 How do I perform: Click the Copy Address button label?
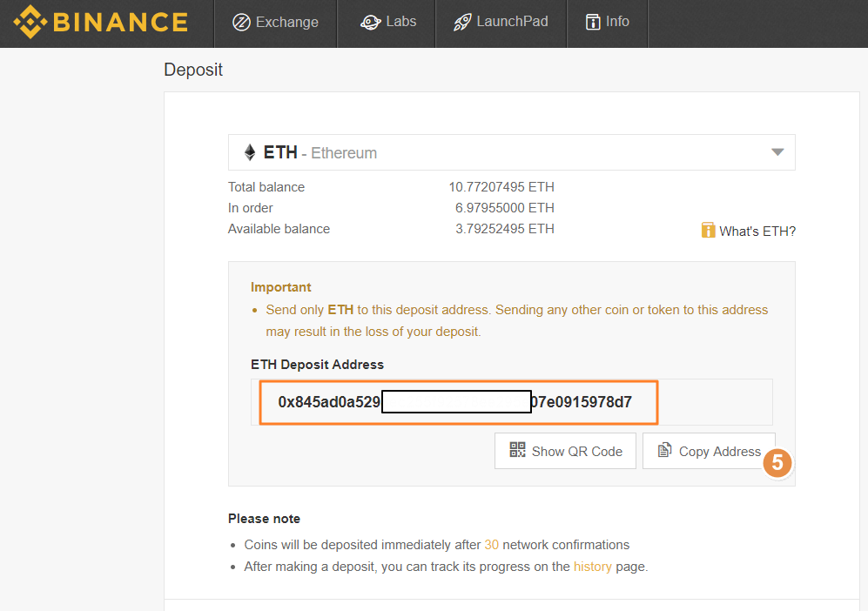(720, 452)
